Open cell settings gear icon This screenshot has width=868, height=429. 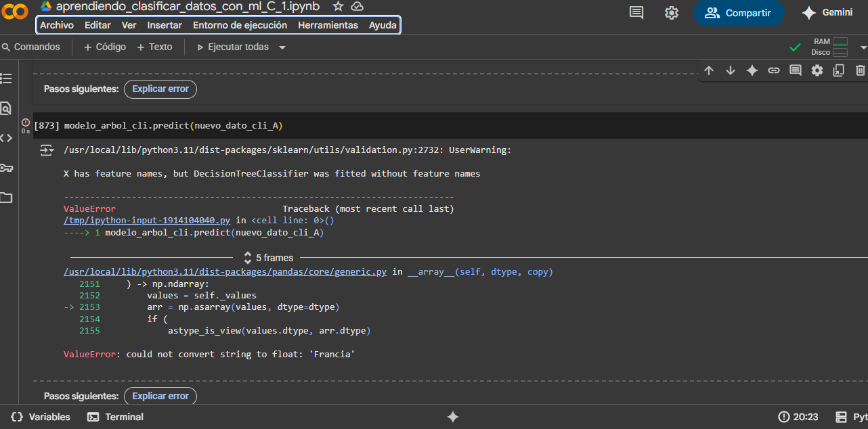tap(817, 70)
